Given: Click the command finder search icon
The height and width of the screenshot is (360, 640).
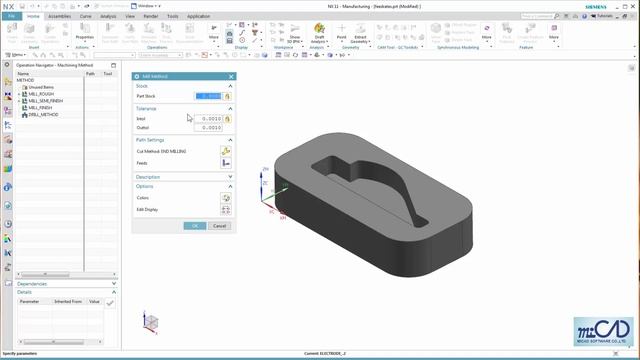Looking at the screenshot, I should click(x=556, y=16).
